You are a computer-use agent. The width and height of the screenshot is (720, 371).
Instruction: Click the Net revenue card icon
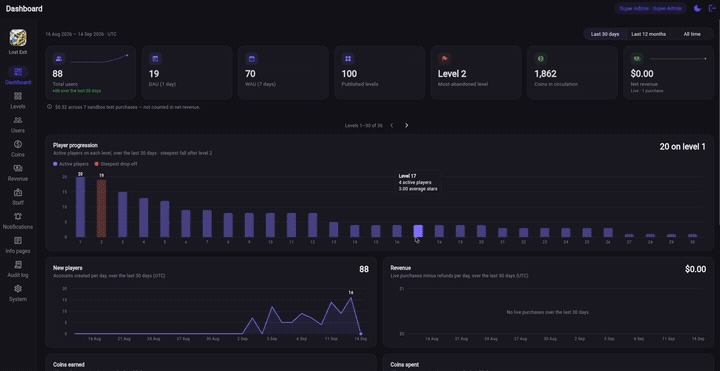(x=637, y=59)
